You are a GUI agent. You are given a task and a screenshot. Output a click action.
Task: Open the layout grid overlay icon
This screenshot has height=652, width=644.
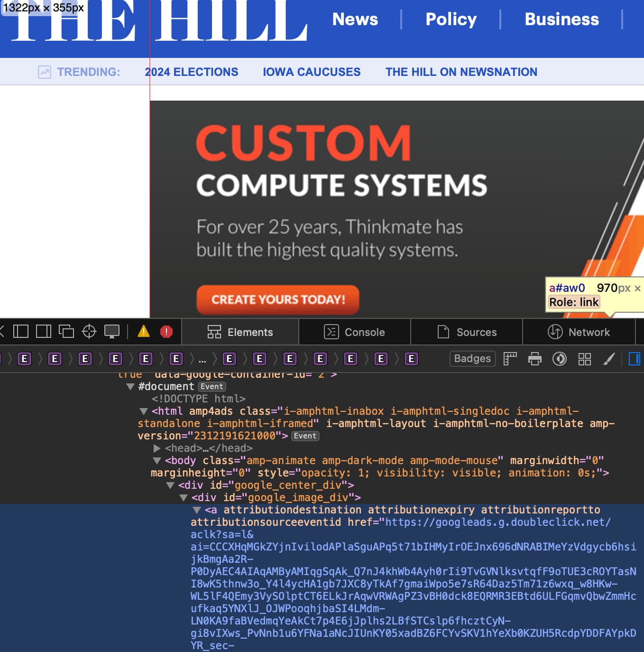585,359
